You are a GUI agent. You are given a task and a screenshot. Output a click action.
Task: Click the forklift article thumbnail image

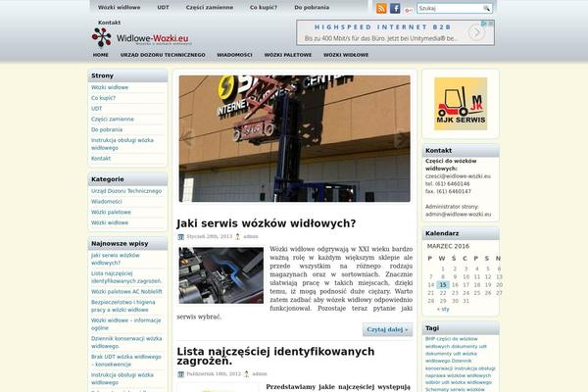pyautogui.click(x=220, y=275)
